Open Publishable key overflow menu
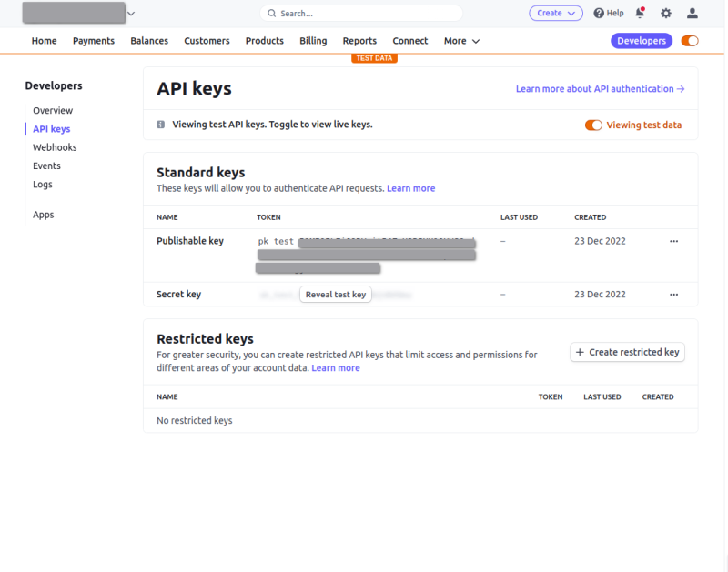 (673, 242)
